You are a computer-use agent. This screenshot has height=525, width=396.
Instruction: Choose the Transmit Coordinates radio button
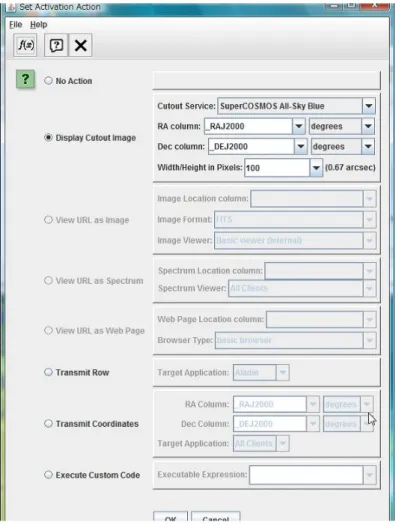[49, 424]
